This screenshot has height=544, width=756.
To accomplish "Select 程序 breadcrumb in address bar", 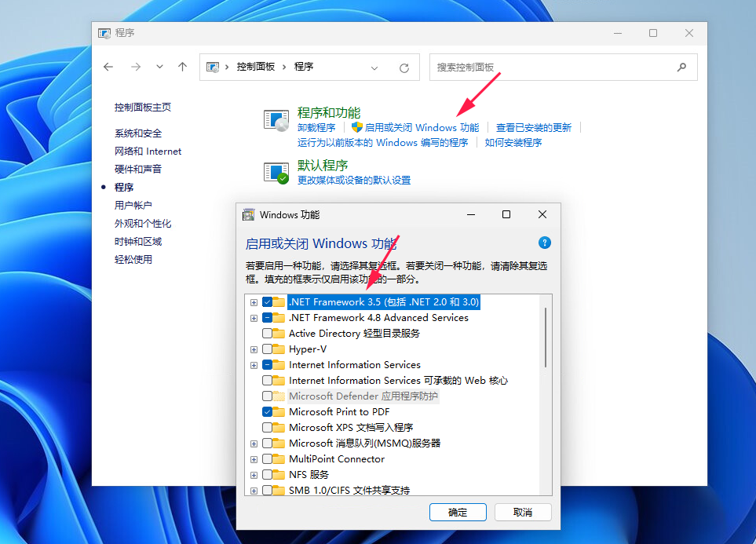I will click(303, 67).
